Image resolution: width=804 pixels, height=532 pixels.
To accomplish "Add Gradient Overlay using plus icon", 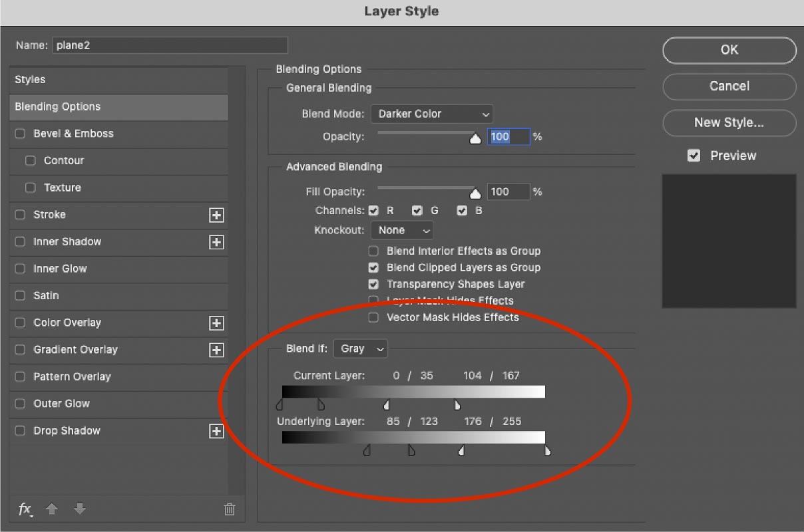I will (x=216, y=350).
